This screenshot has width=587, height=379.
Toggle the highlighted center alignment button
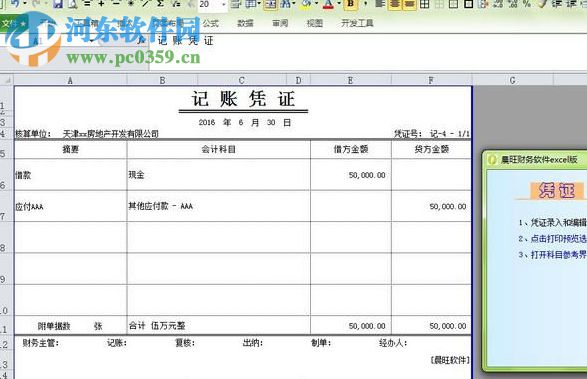click(395, 4)
